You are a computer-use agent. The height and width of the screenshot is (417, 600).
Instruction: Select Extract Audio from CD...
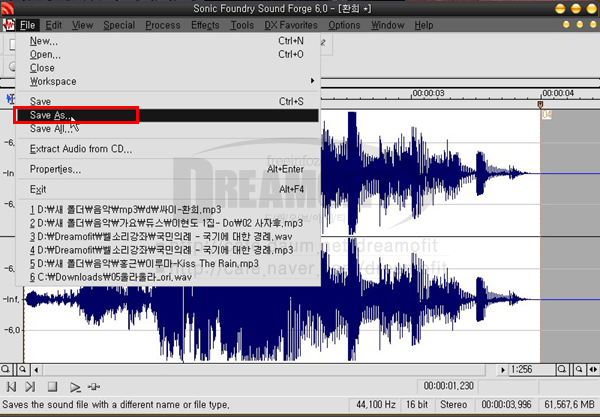point(168,149)
